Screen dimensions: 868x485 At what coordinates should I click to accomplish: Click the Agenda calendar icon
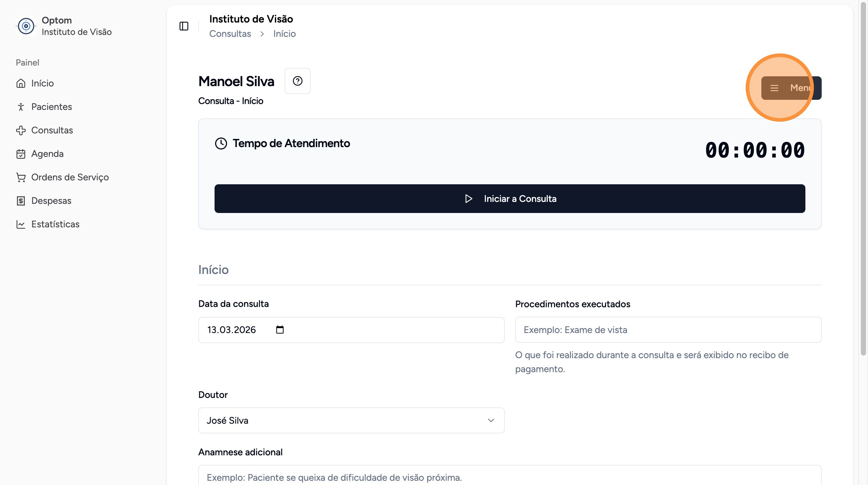pyautogui.click(x=21, y=154)
